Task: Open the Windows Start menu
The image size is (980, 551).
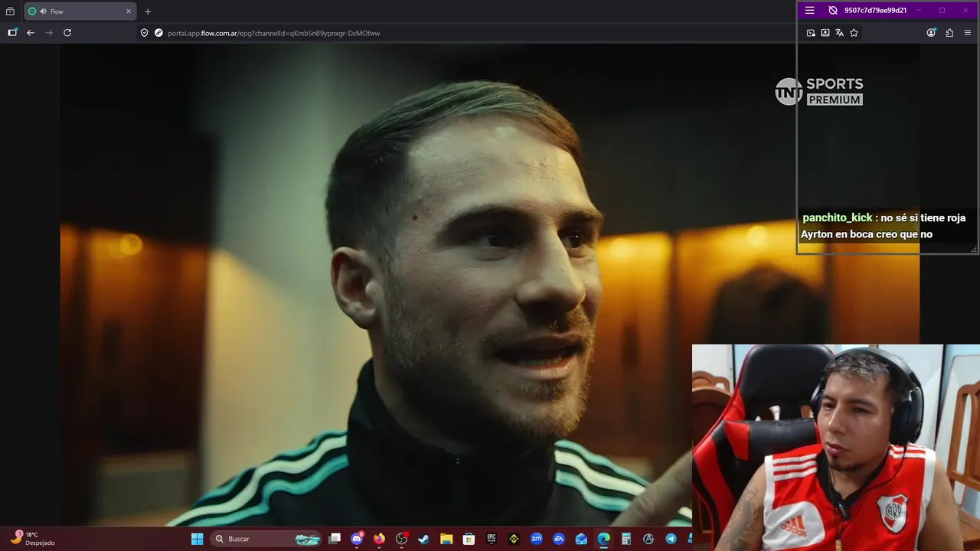Action: pyautogui.click(x=197, y=539)
